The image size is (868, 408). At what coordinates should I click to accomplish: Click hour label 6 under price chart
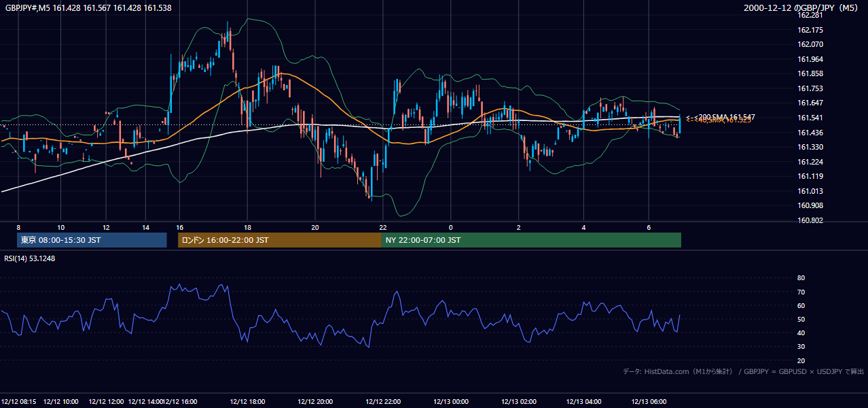649,228
